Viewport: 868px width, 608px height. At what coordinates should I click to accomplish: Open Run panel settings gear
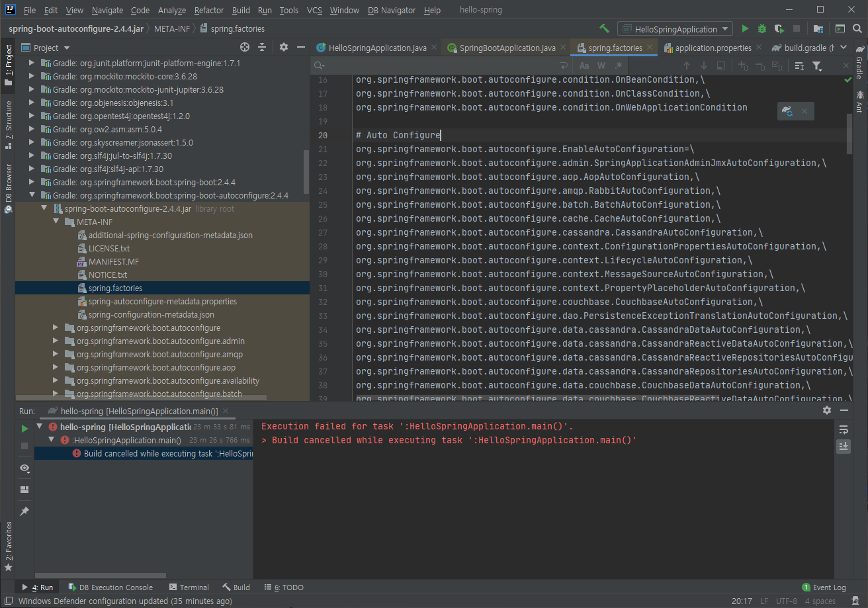click(x=826, y=410)
